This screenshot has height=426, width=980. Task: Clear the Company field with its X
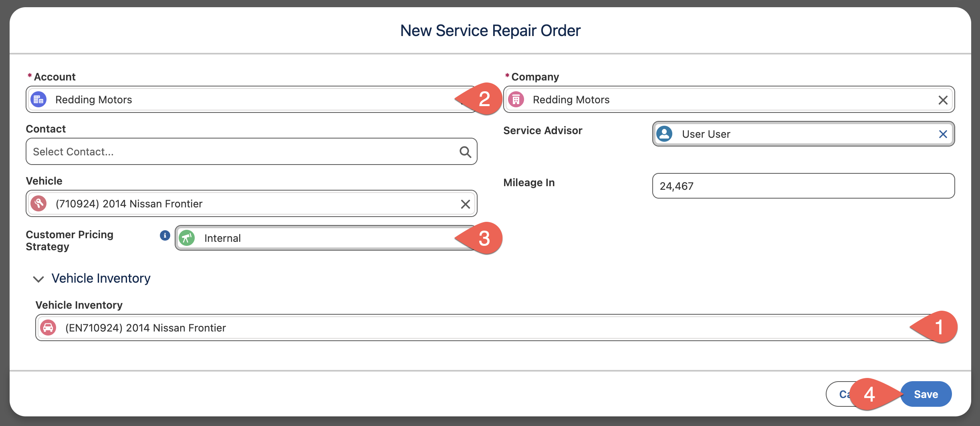(943, 100)
